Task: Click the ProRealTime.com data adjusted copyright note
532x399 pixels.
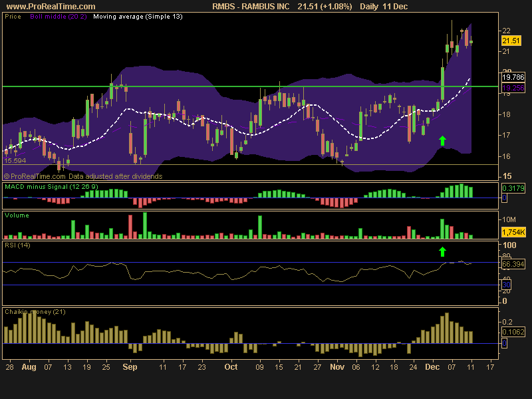Action: (83, 176)
